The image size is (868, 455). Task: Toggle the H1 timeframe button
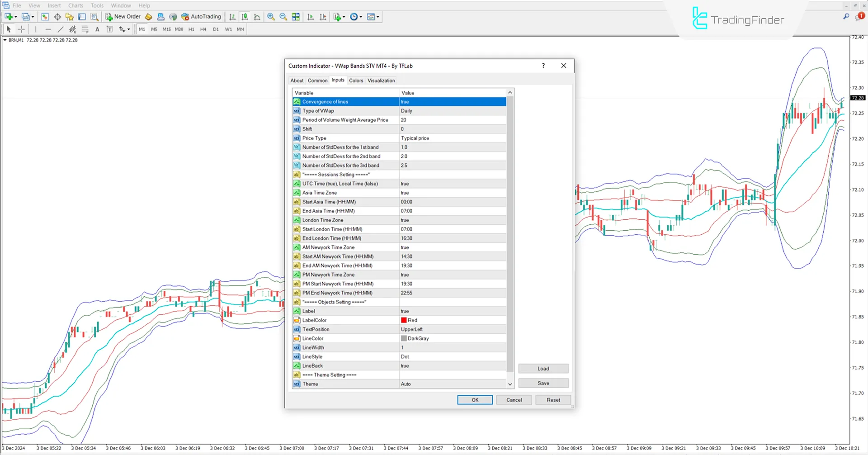pyautogui.click(x=191, y=29)
